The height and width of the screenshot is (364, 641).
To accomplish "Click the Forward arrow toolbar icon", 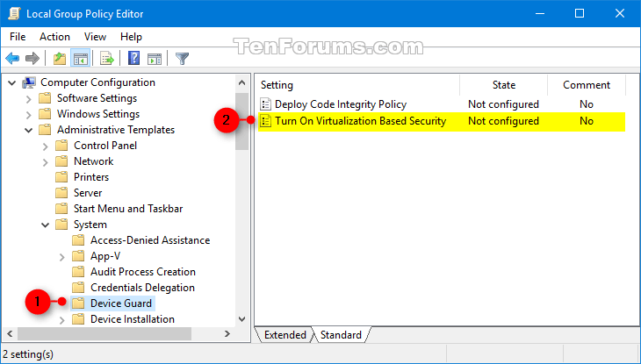I will (32, 59).
